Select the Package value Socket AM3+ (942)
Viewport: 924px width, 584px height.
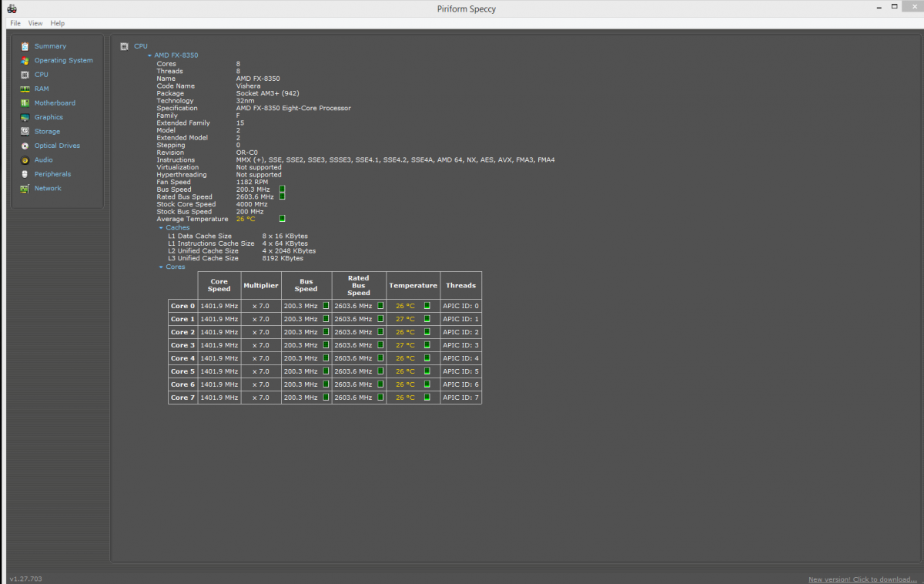[267, 93]
